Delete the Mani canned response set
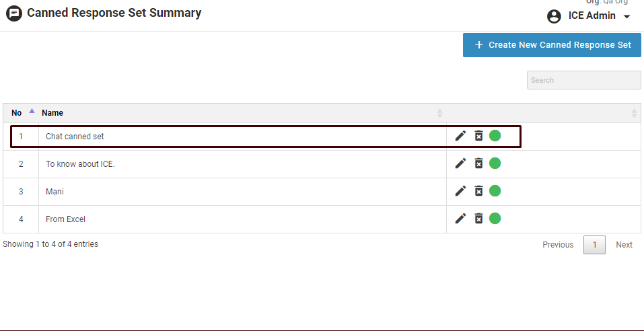The image size is (644, 331). click(478, 191)
